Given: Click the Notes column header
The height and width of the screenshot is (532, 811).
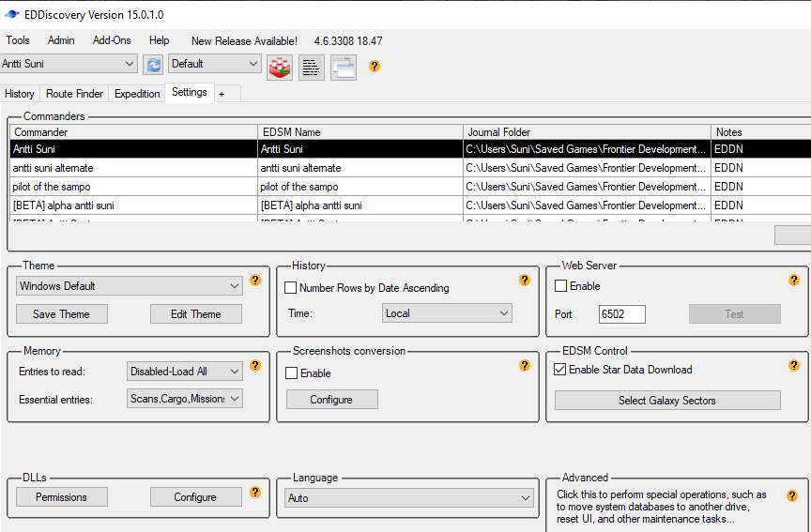Looking at the screenshot, I should click(x=761, y=132).
